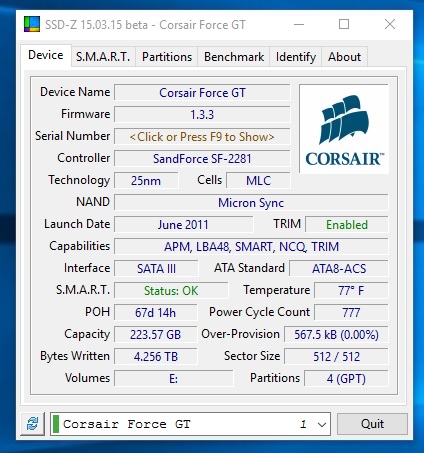The height and width of the screenshot is (453, 424).
Task: Click the Power Cycle Count value 777
Action: point(351,313)
